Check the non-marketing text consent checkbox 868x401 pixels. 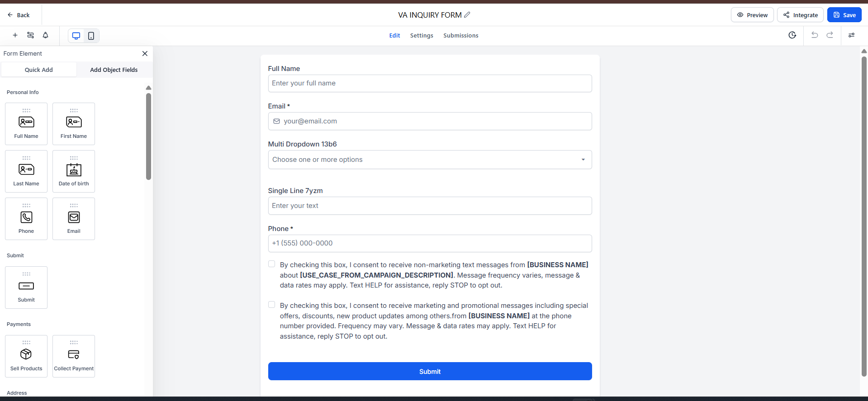[271, 264]
